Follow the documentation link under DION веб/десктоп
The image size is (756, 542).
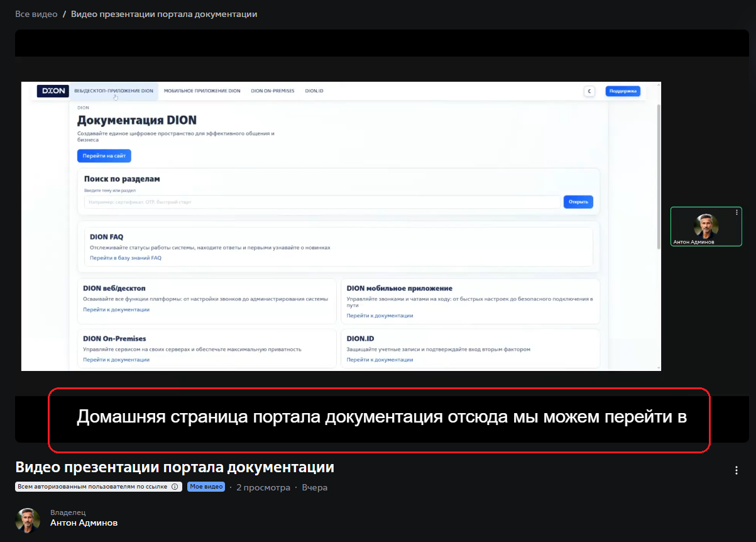point(116,310)
